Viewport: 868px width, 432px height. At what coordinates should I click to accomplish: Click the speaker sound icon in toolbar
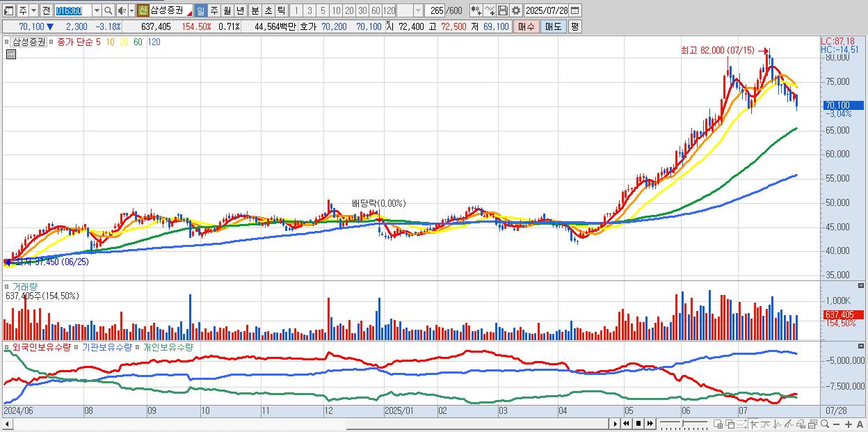click(121, 10)
